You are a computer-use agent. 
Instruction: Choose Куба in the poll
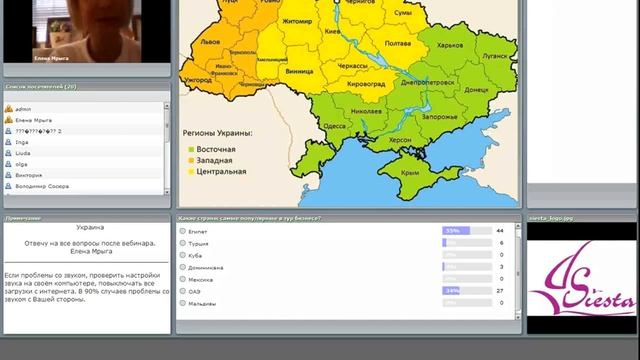point(182,255)
